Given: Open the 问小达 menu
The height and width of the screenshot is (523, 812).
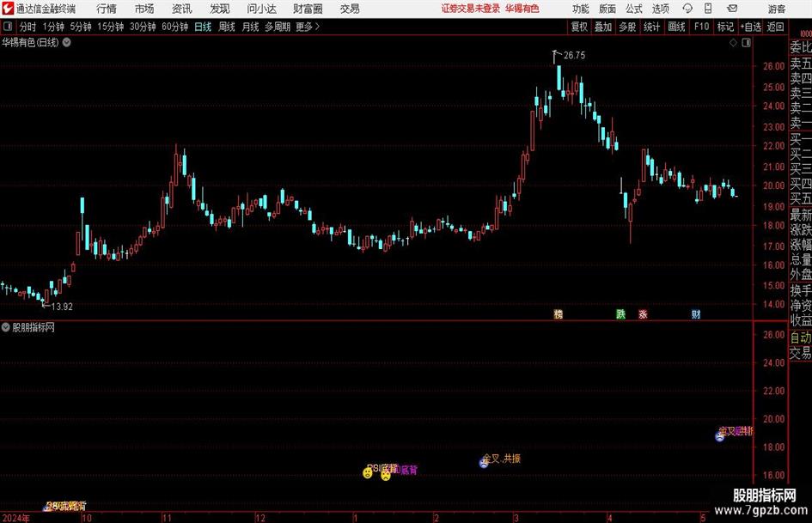Looking at the screenshot, I should (261, 9).
